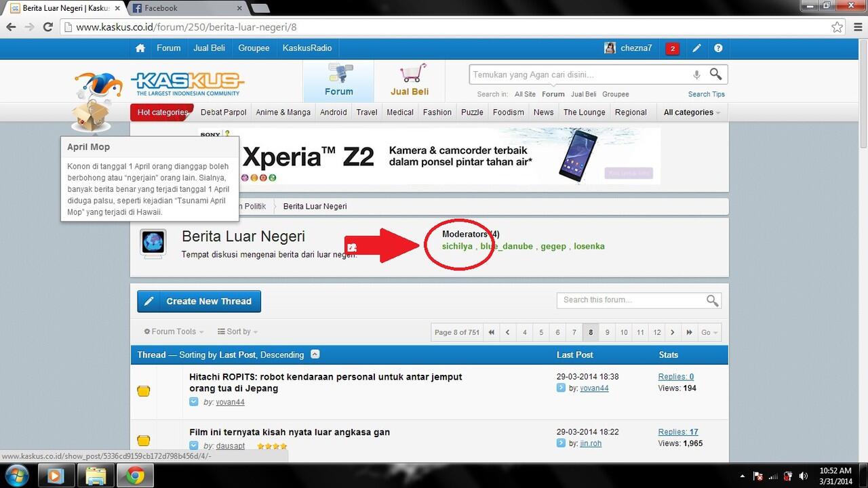Viewport: 868px width, 488px height.
Task: Open Groupee in top navigation menu
Action: point(254,48)
